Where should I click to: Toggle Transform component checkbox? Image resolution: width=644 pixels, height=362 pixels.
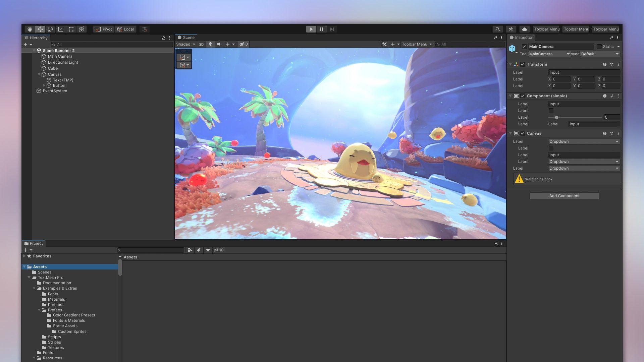[x=523, y=64]
